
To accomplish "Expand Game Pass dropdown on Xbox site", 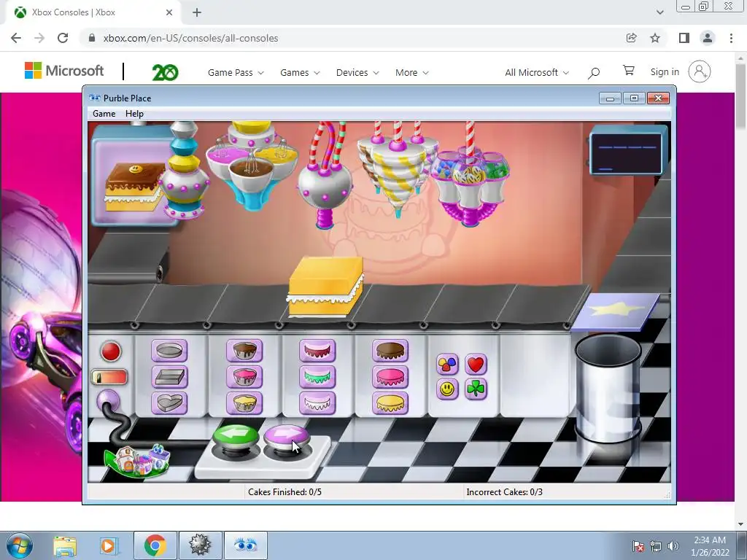I will [236, 72].
